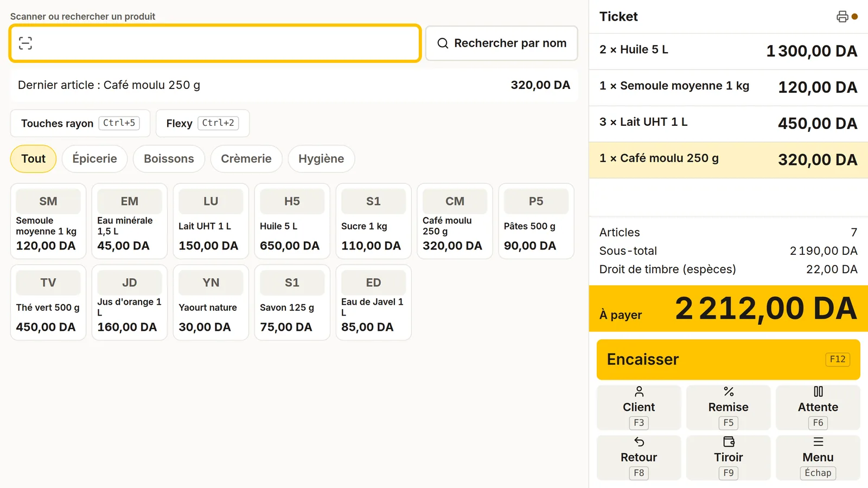Open the Hygiène category

click(x=321, y=159)
